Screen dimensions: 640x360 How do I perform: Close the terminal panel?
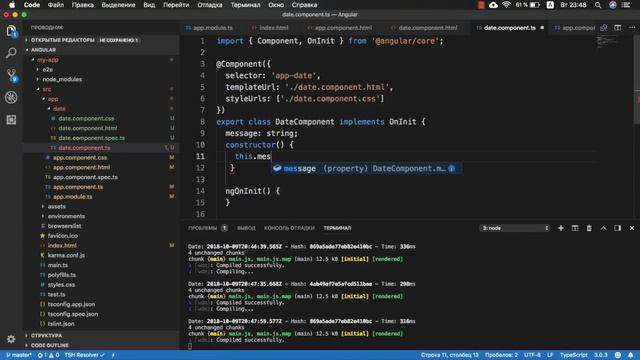click(x=632, y=228)
